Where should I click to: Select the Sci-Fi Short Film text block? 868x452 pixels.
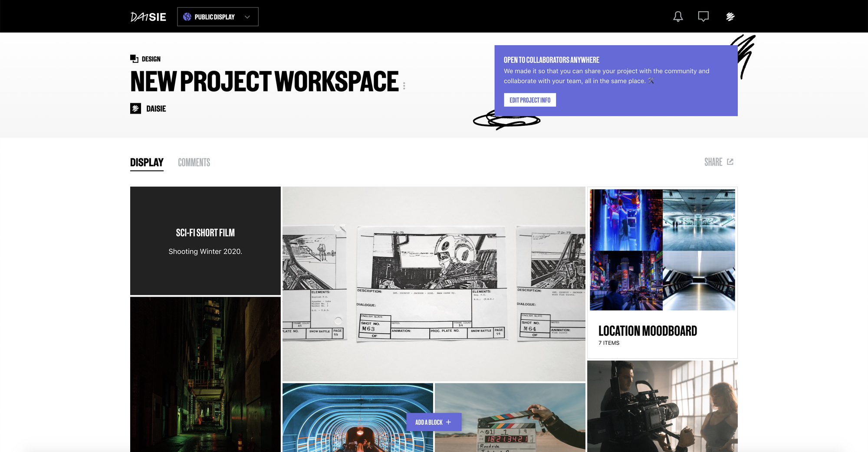205,241
